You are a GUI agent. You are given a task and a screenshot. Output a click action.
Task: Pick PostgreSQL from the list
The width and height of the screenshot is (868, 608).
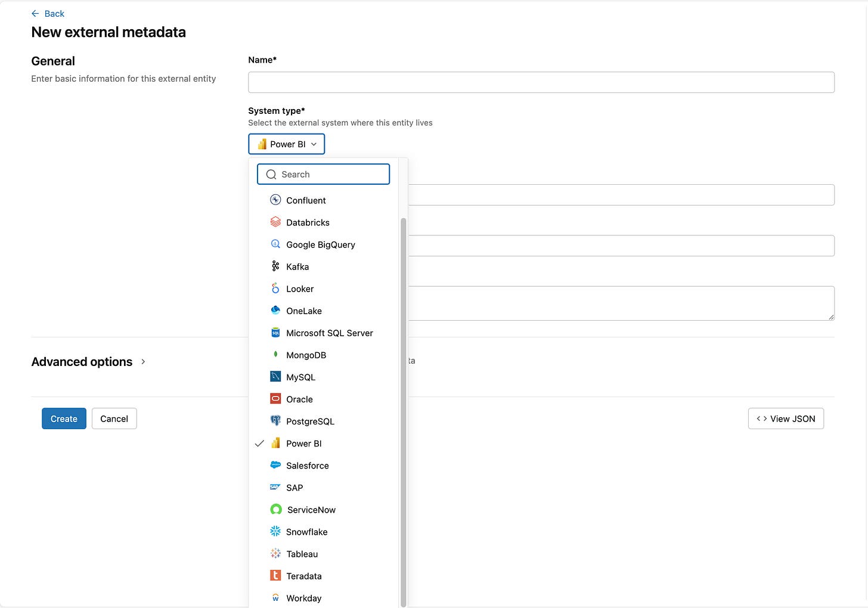pos(324,421)
